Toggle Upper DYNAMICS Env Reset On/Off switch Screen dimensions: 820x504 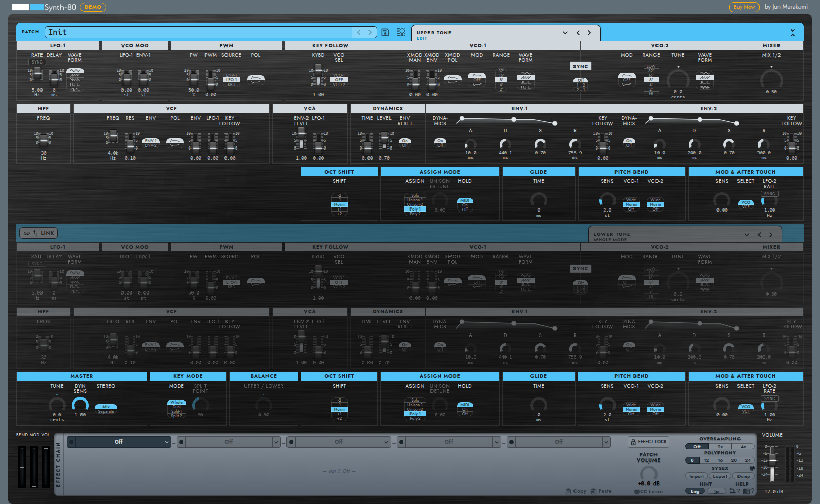405,143
